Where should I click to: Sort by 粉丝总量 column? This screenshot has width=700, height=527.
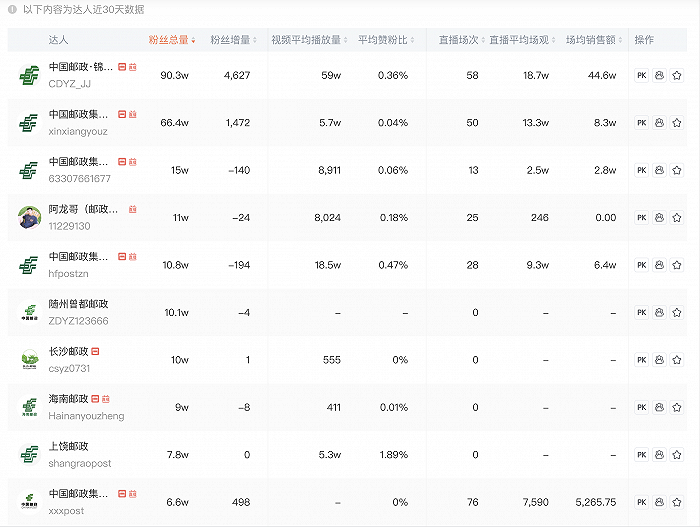click(x=171, y=40)
